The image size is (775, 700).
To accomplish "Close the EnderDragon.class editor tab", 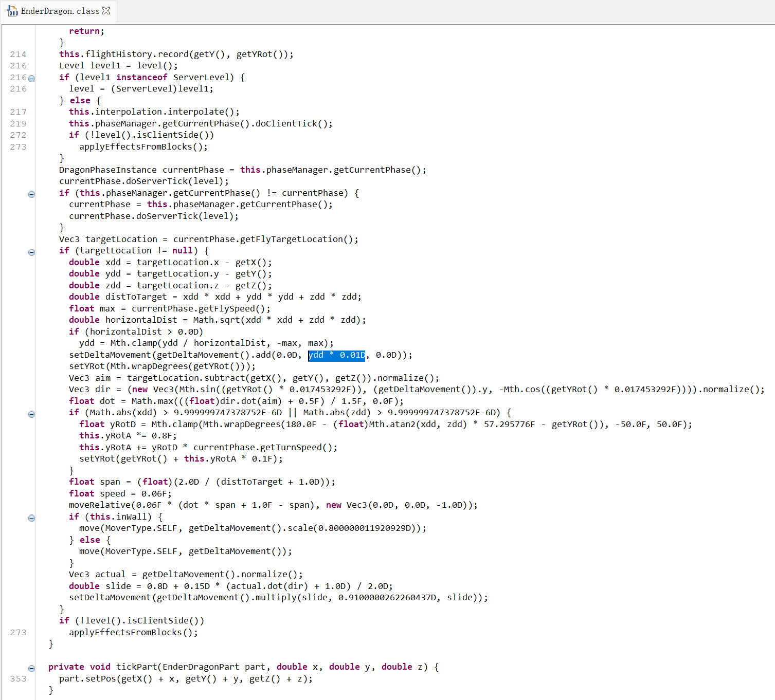I will click(x=106, y=10).
